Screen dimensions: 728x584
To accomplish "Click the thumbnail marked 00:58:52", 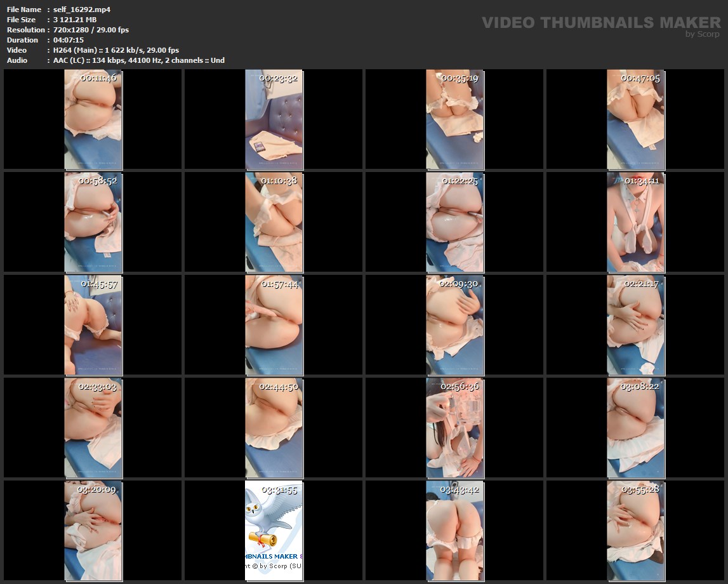I will click(x=93, y=222).
